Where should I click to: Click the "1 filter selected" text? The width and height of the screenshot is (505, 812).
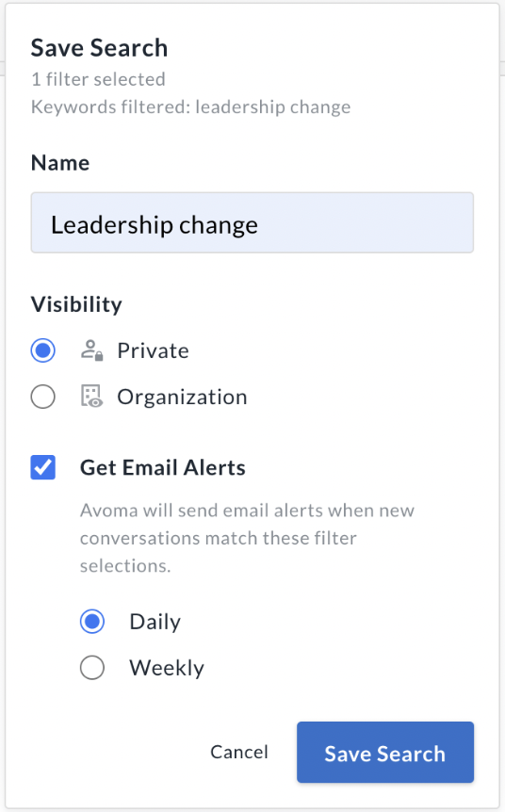(x=98, y=79)
